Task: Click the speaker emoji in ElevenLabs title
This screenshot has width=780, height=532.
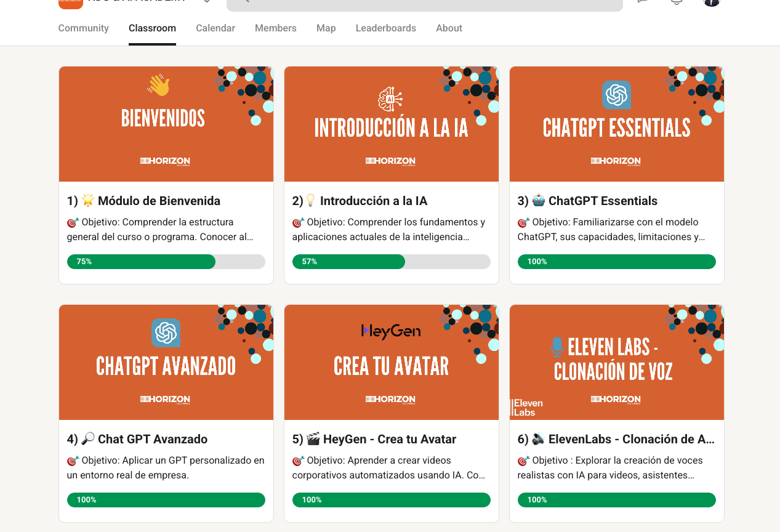Action: tap(539, 438)
